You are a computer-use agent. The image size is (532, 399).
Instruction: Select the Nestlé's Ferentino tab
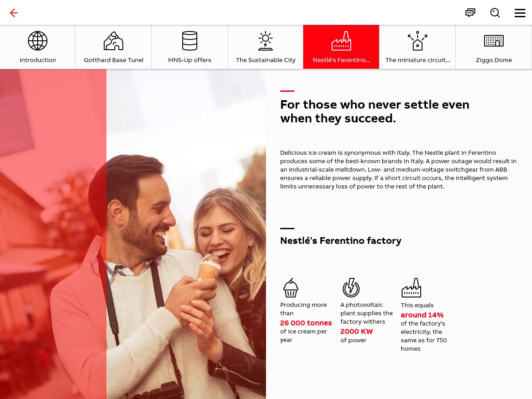pos(341,47)
